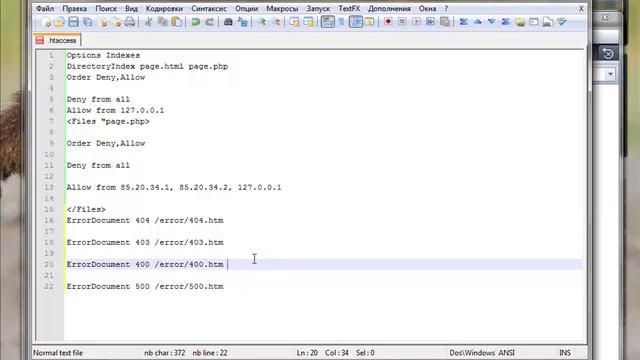Open the Поиск menu
The image size is (640, 360).
(106, 8)
